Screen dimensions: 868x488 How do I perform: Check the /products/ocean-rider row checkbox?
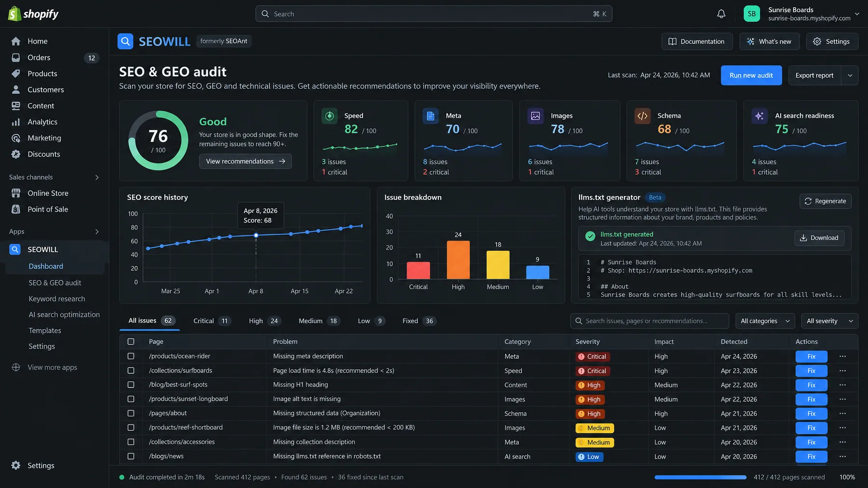pos(131,356)
